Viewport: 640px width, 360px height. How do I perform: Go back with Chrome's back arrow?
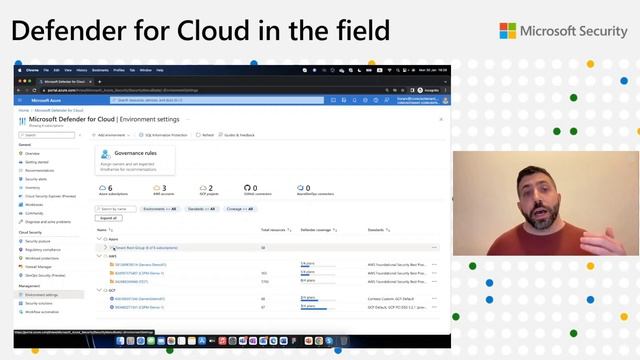point(18,90)
